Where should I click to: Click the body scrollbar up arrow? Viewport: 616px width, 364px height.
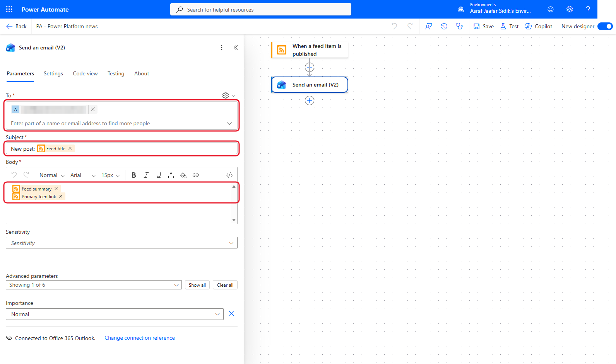(234, 186)
